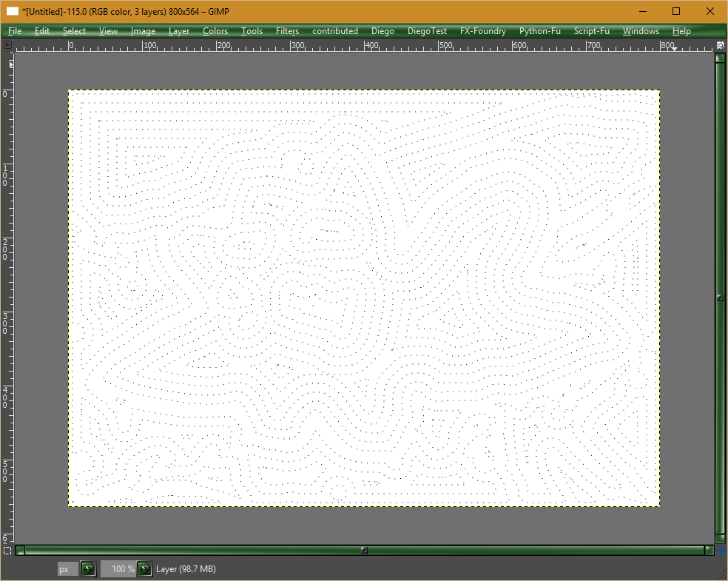Open the Select menu
The height and width of the screenshot is (581, 728).
(x=74, y=31)
